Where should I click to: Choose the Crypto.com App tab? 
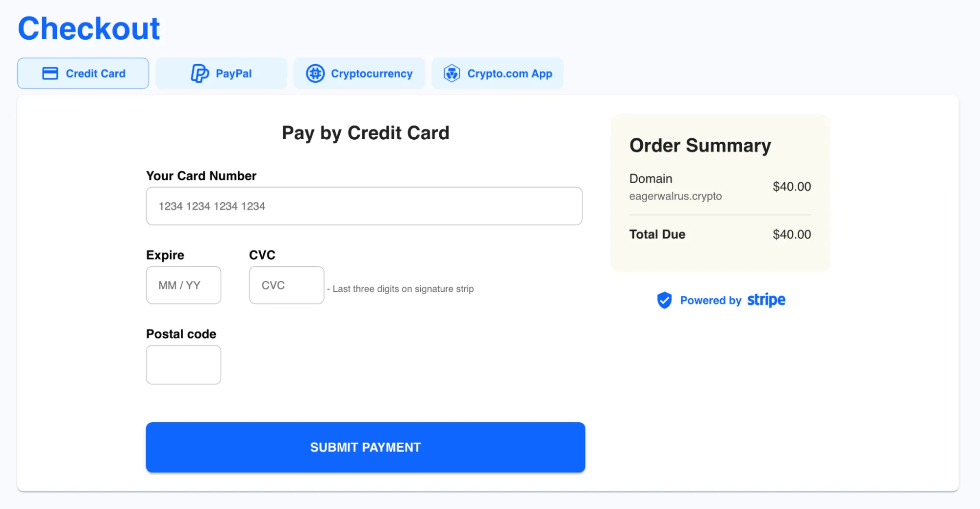coord(497,74)
